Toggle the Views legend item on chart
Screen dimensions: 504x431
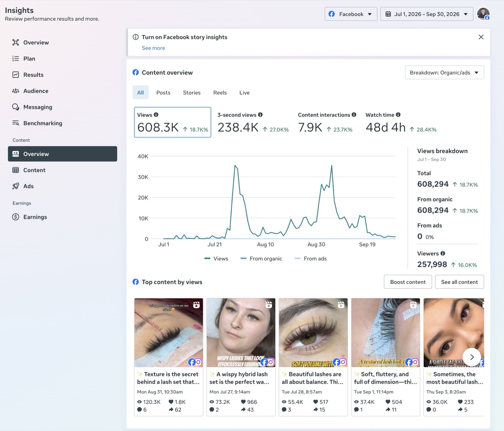click(216, 258)
